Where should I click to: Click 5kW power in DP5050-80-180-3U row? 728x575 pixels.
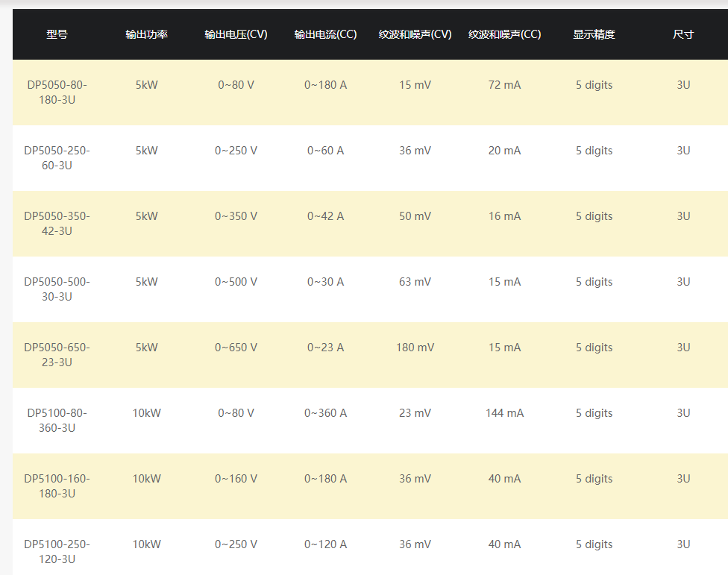(146, 85)
